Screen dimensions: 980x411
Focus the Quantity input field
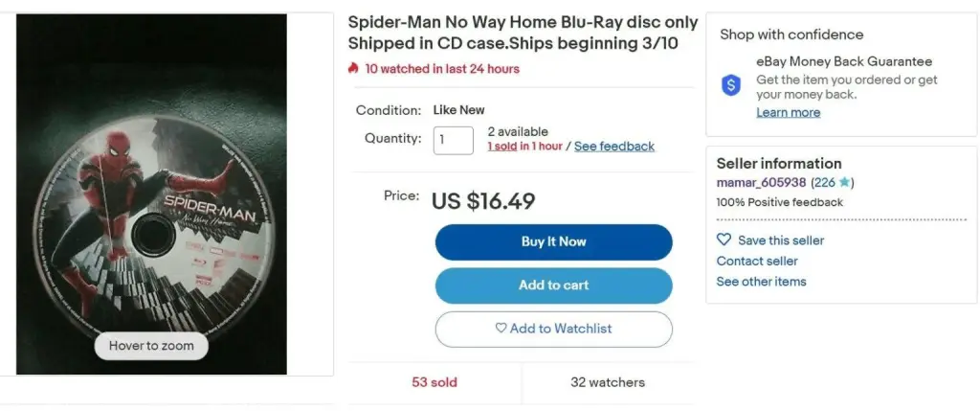tap(454, 140)
